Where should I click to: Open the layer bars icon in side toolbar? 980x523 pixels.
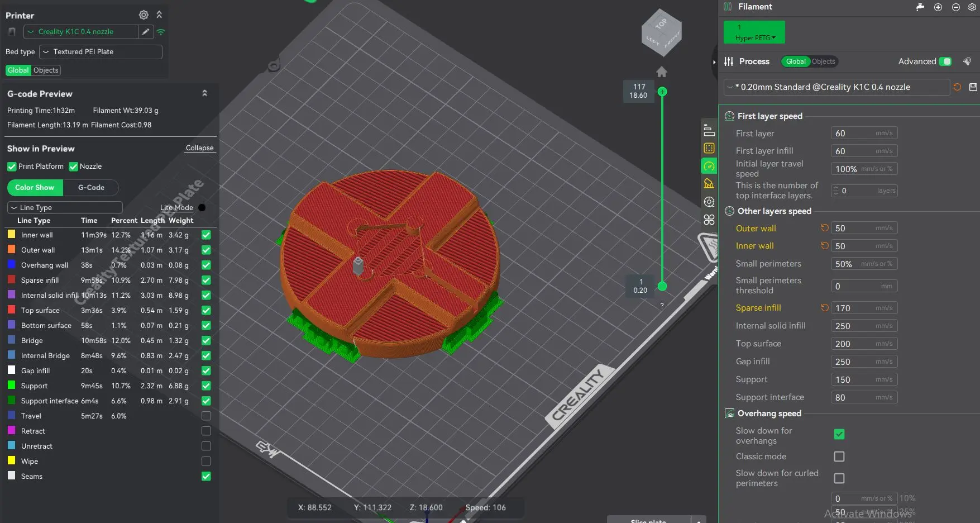coord(709,130)
